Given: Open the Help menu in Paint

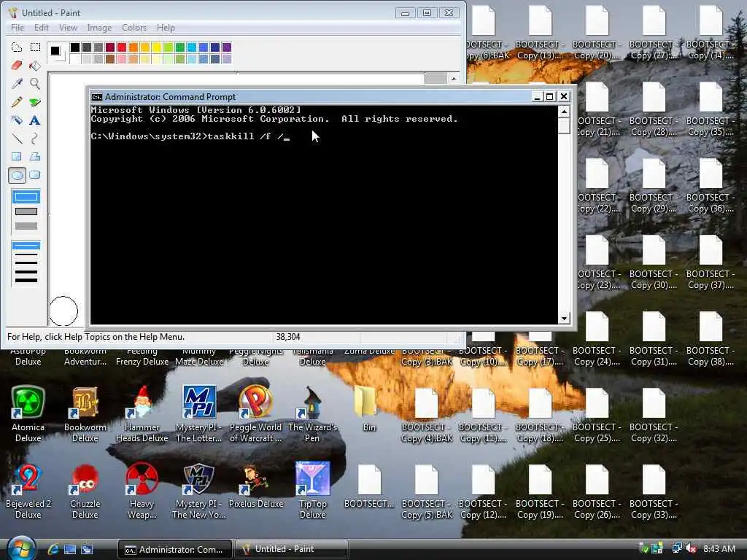Looking at the screenshot, I should (x=166, y=28).
